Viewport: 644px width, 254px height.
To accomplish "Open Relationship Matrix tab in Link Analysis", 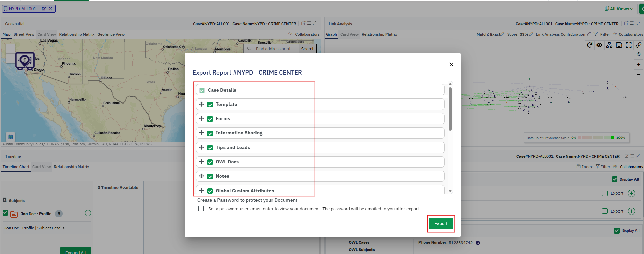I will click(379, 34).
